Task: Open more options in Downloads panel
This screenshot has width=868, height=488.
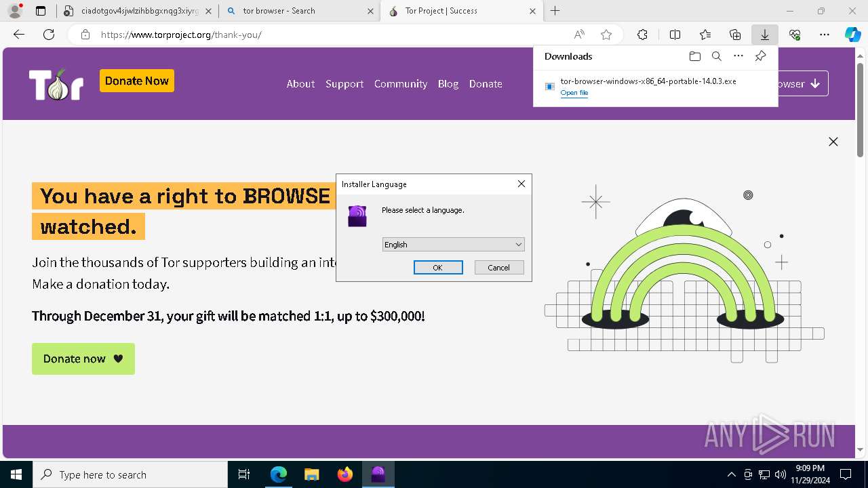Action: [738, 56]
